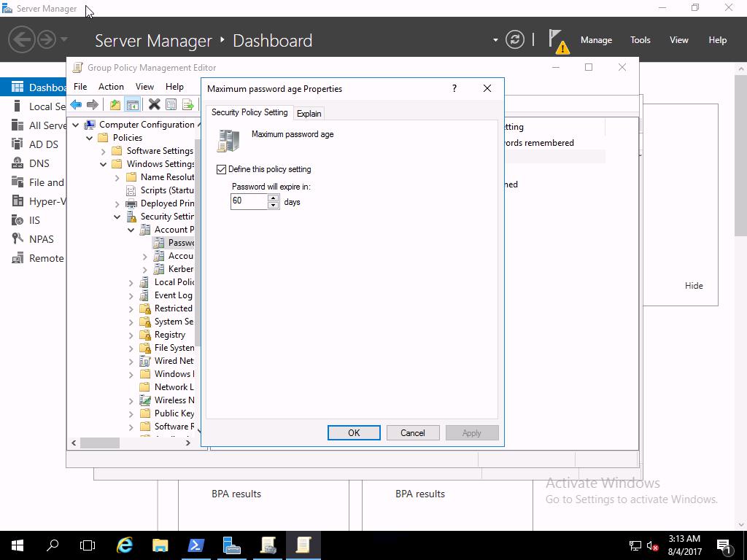Select IIS in Server Manager sidebar

click(34, 220)
